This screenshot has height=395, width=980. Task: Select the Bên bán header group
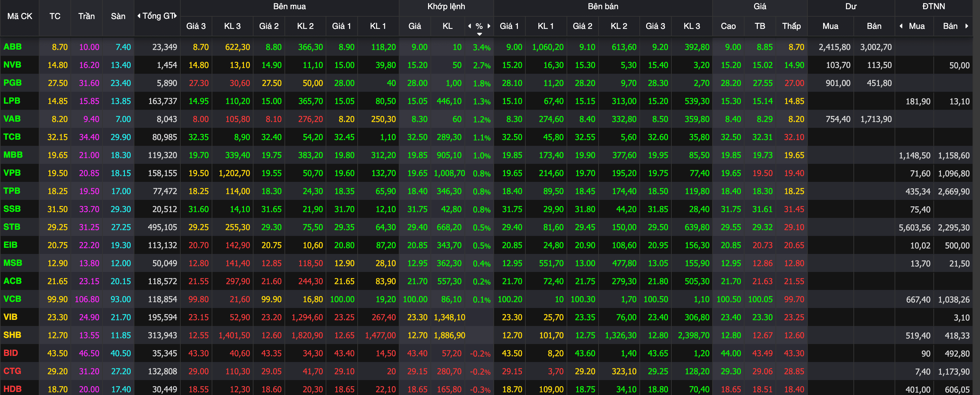pos(603,6)
